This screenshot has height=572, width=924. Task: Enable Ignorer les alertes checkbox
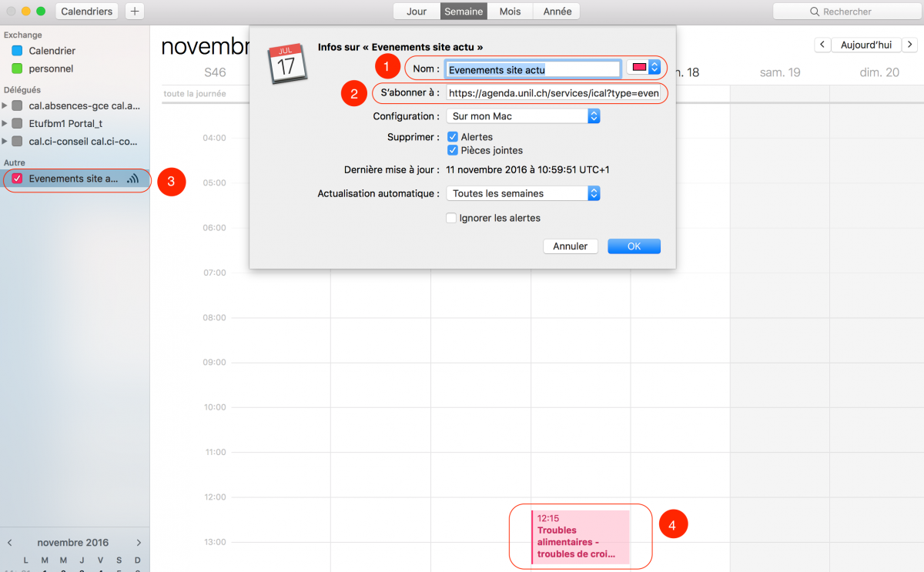pyautogui.click(x=452, y=219)
